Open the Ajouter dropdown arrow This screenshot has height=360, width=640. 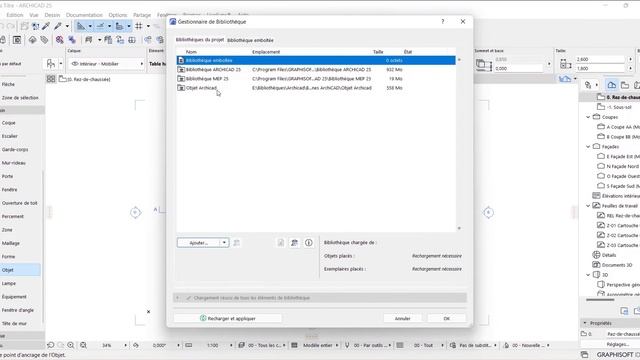pyautogui.click(x=224, y=243)
